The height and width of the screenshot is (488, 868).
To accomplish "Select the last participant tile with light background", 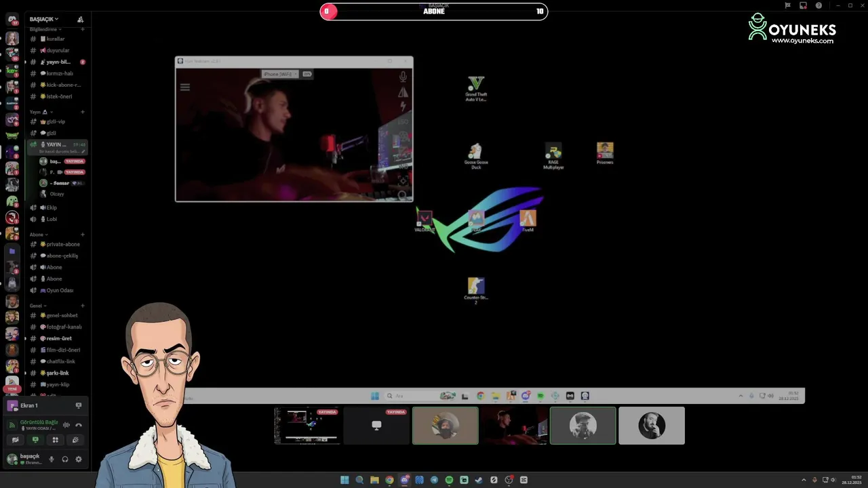I will point(652,426).
